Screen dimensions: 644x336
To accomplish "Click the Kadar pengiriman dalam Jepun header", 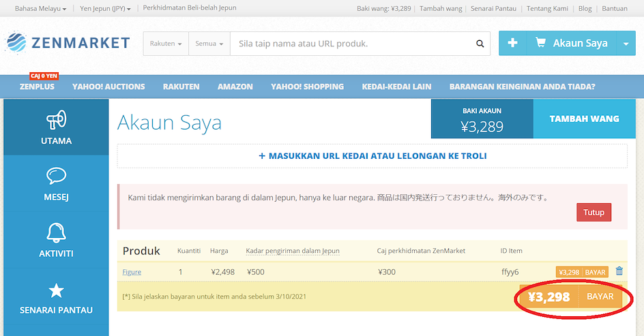I will click(x=293, y=251).
